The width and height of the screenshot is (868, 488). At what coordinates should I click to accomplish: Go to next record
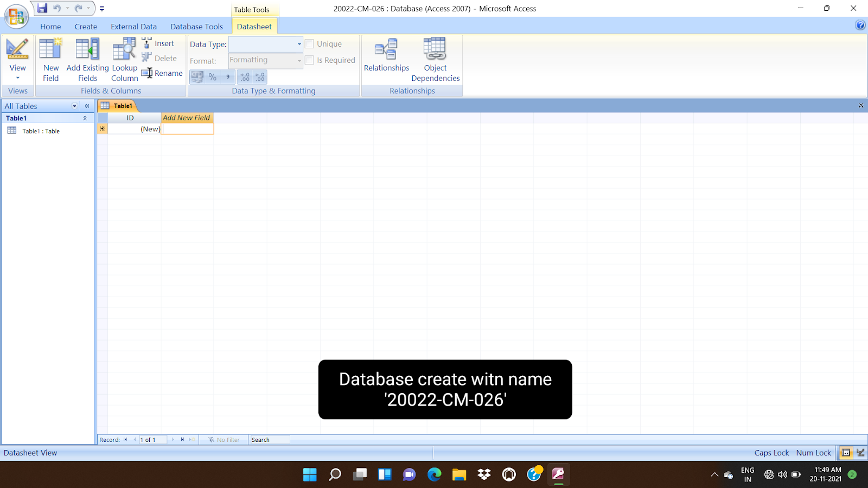[173, 440]
